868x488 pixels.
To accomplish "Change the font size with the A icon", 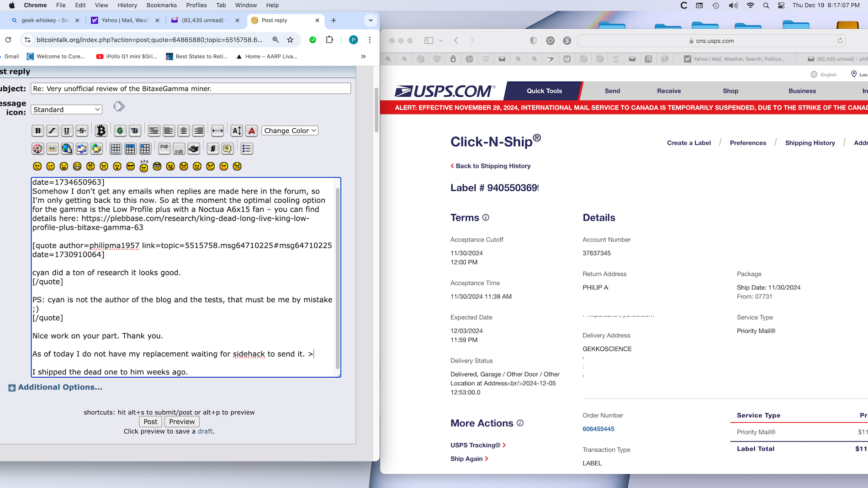I will 237,131.
